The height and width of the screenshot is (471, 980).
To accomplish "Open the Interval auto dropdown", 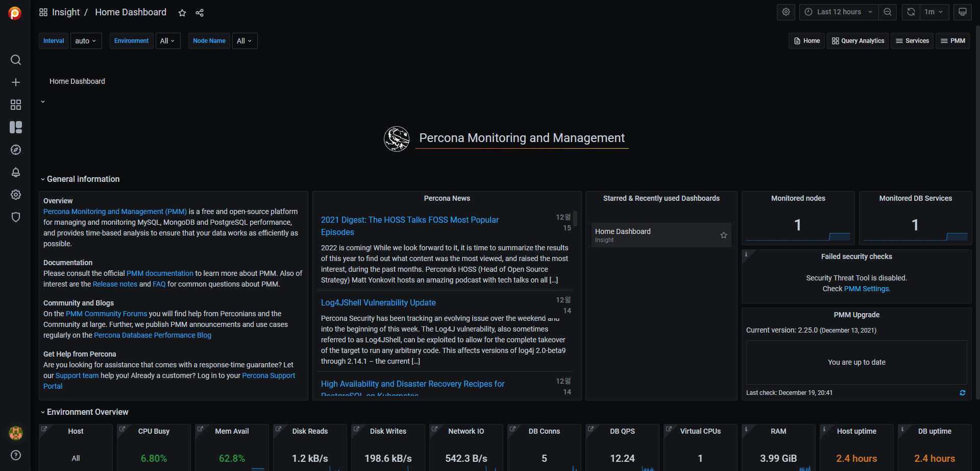I will coord(86,41).
